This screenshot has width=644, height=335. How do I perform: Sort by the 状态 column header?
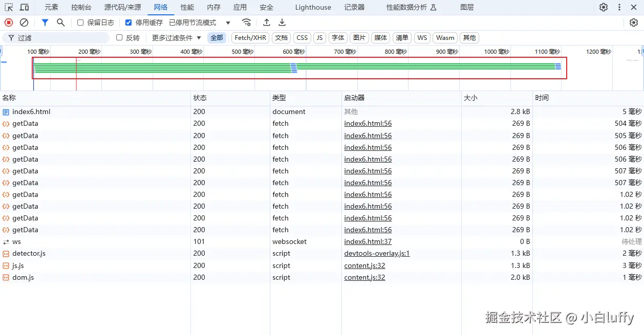[x=230, y=98]
